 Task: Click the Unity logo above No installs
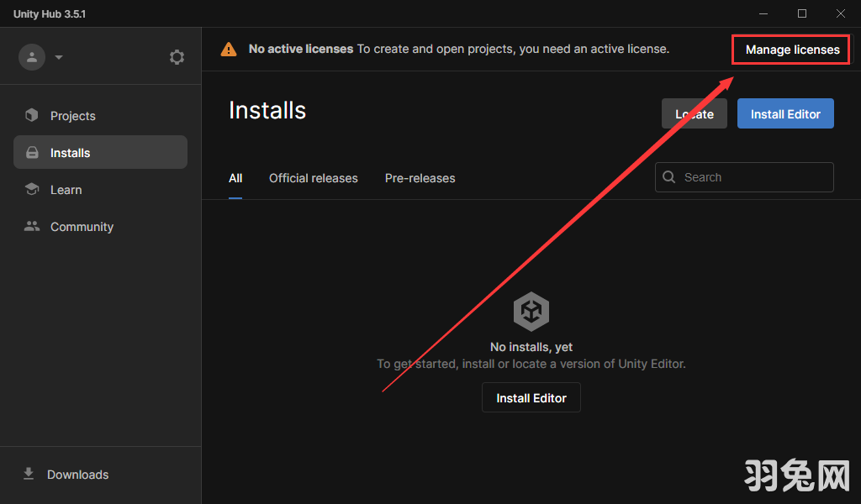[x=531, y=312]
